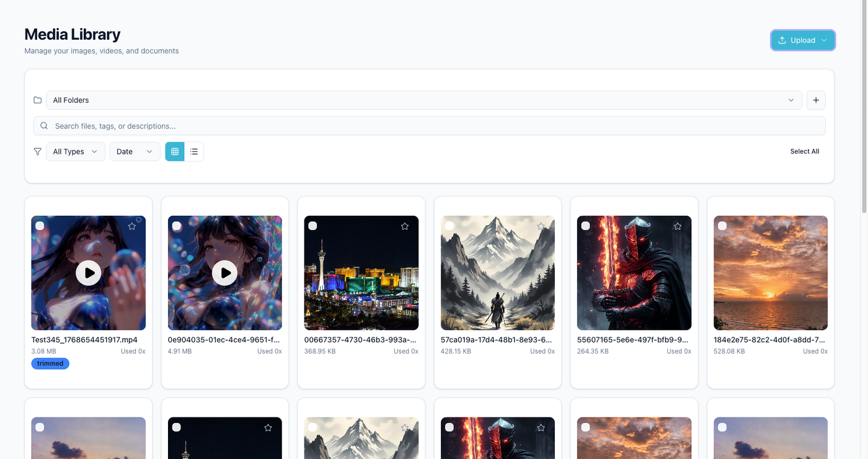Play the 0e904035 video

(225, 272)
